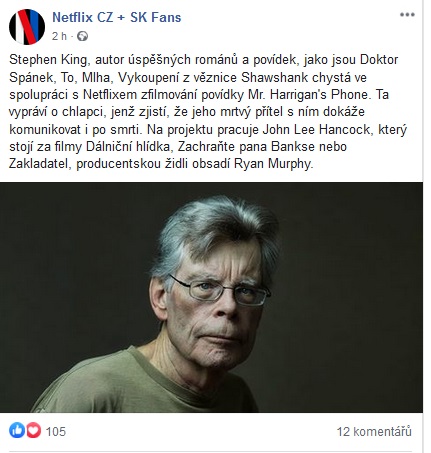Click the Netflix CZ + SK Fans avatar
The width and height of the screenshot is (431, 453).
point(27,27)
